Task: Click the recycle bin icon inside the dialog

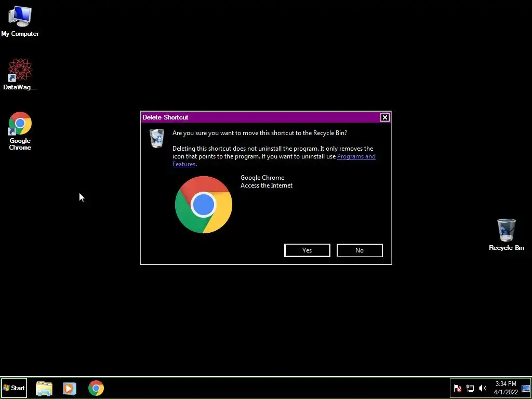Action: point(157,138)
